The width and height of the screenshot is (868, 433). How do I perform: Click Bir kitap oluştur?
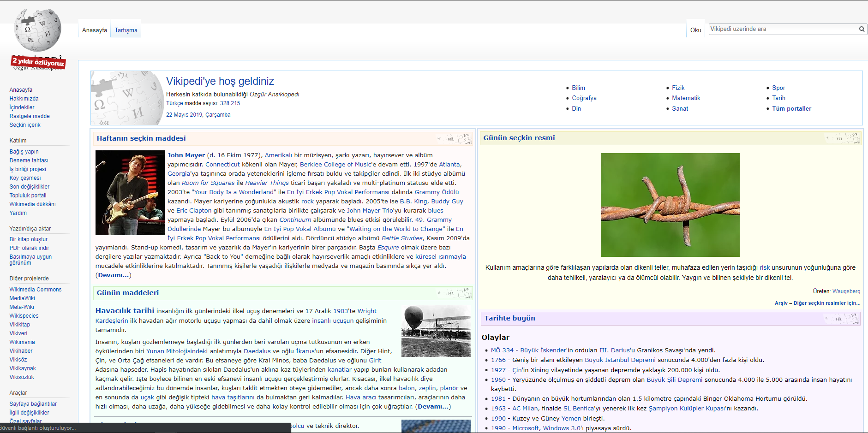click(x=29, y=239)
